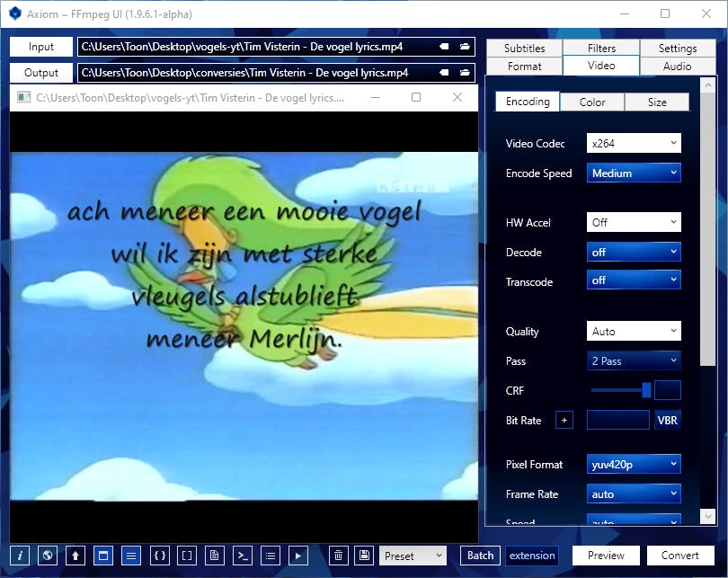Expand the Pass 2 Pass dropdown
The width and height of the screenshot is (728, 578).
pos(634,360)
